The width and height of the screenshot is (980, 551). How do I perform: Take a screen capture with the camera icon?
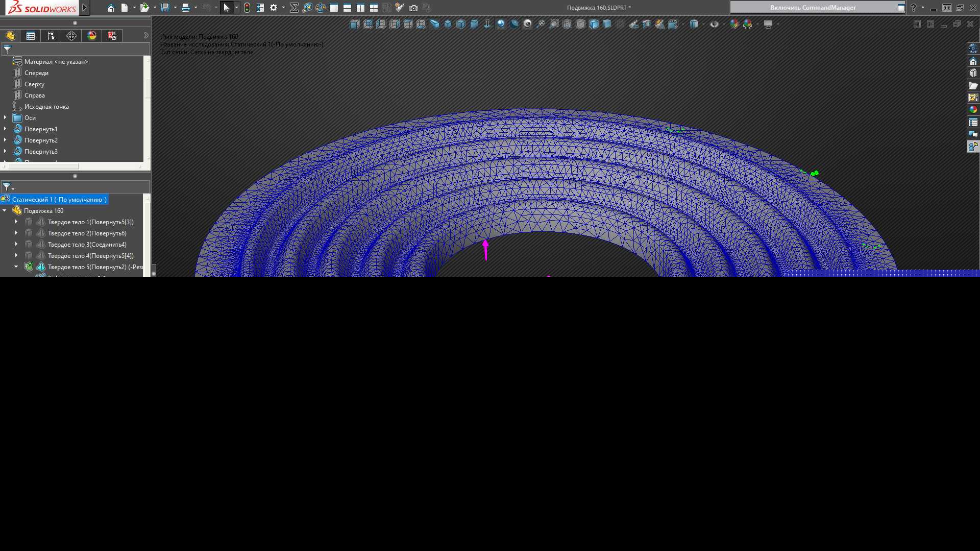pyautogui.click(x=413, y=8)
